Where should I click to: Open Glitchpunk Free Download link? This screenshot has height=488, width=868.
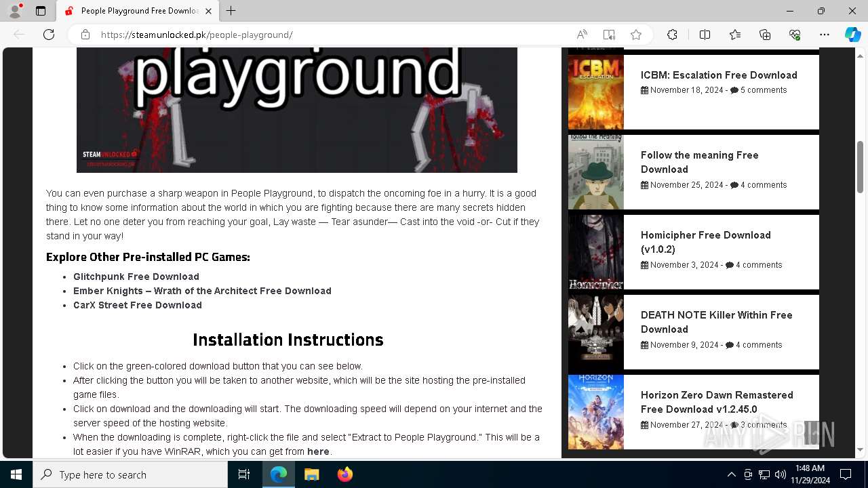(x=136, y=277)
